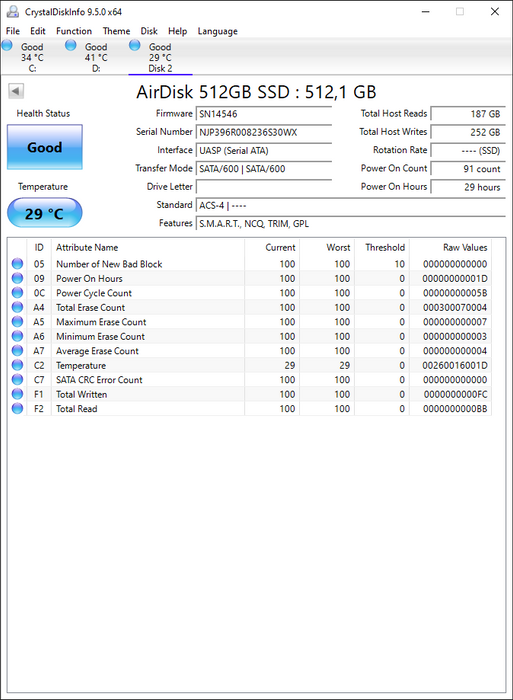Click the Interface field UASP (Serial ATA)

click(x=264, y=150)
